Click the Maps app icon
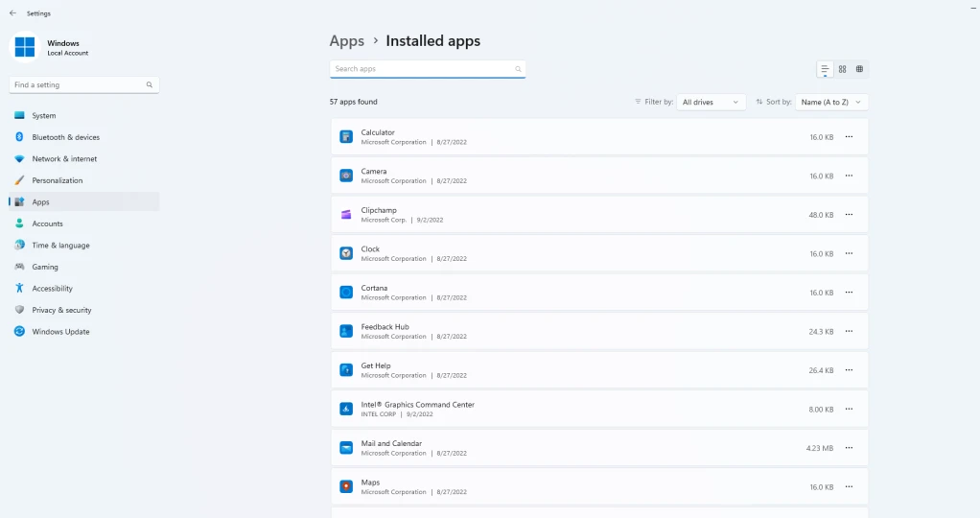 pyautogui.click(x=346, y=486)
